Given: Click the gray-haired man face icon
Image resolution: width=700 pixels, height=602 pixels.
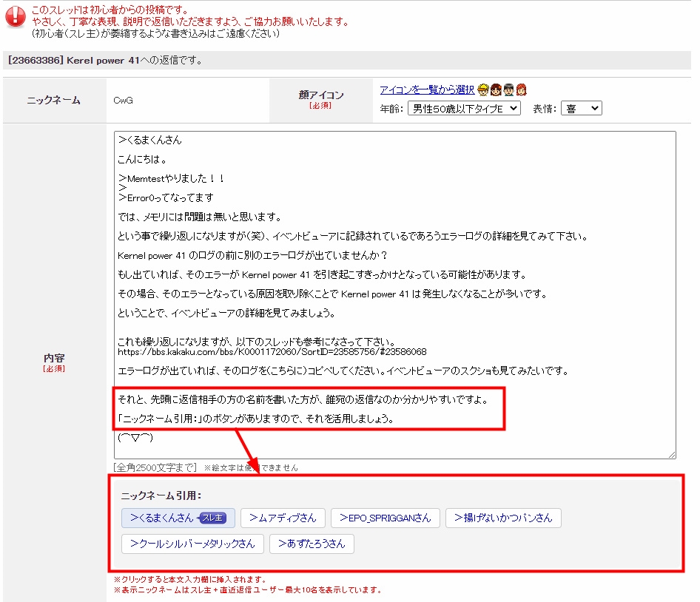Looking at the screenshot, I should 508,90.
